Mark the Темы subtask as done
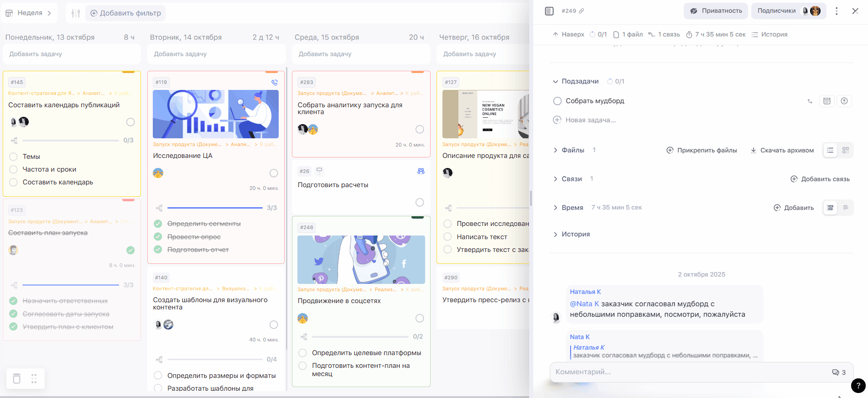 pos(14,157)
